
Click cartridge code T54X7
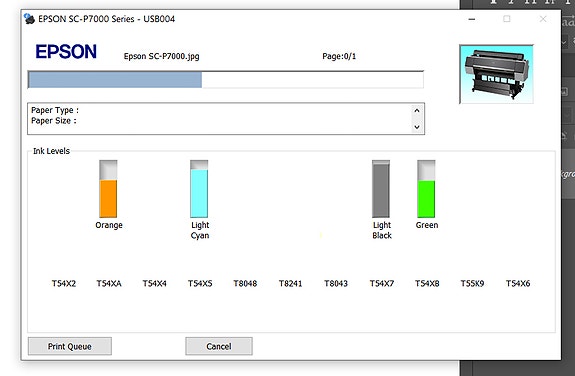(x=382, y=284)
